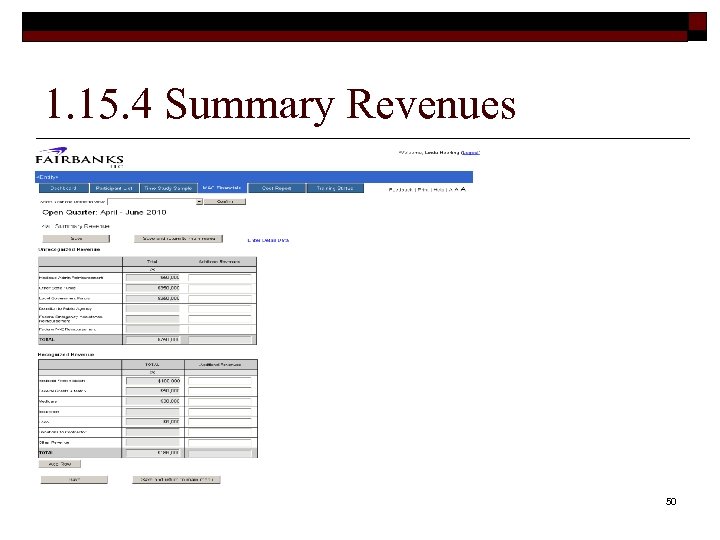Viewport: 720px width, 540px height.
Task: Click the Entity label in the blue bar
Action: click(x=47, y=177)
